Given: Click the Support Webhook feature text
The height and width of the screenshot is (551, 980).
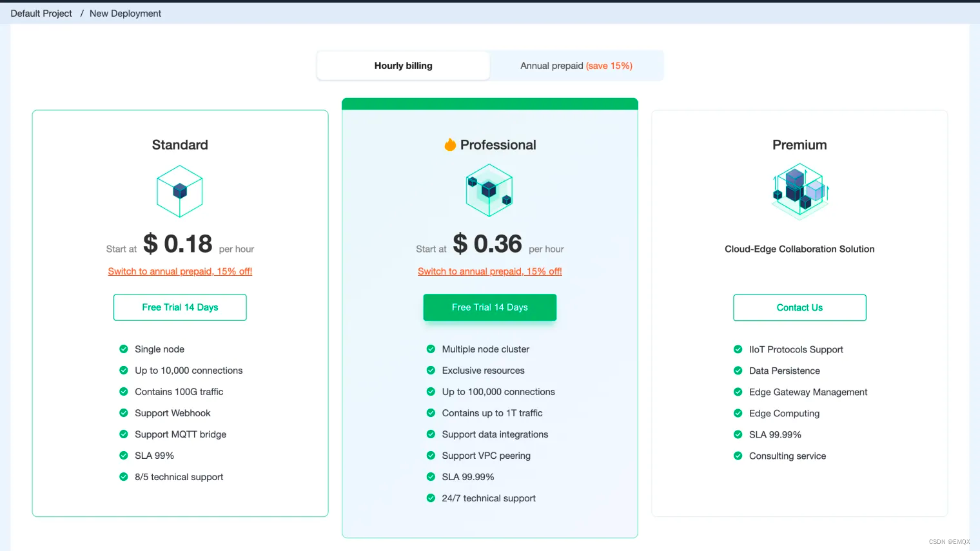Looking at the screenshot, I should click(x=173, y=413).
